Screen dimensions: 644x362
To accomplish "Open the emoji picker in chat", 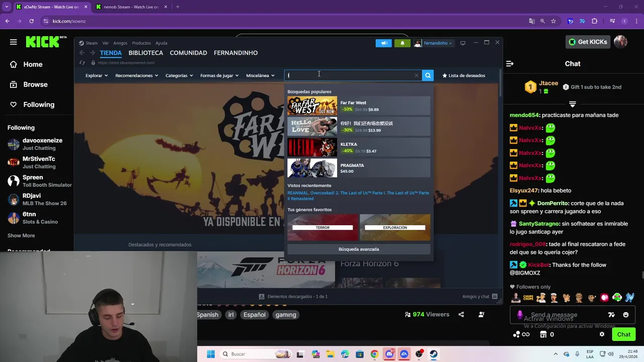I will pos(625,315).
